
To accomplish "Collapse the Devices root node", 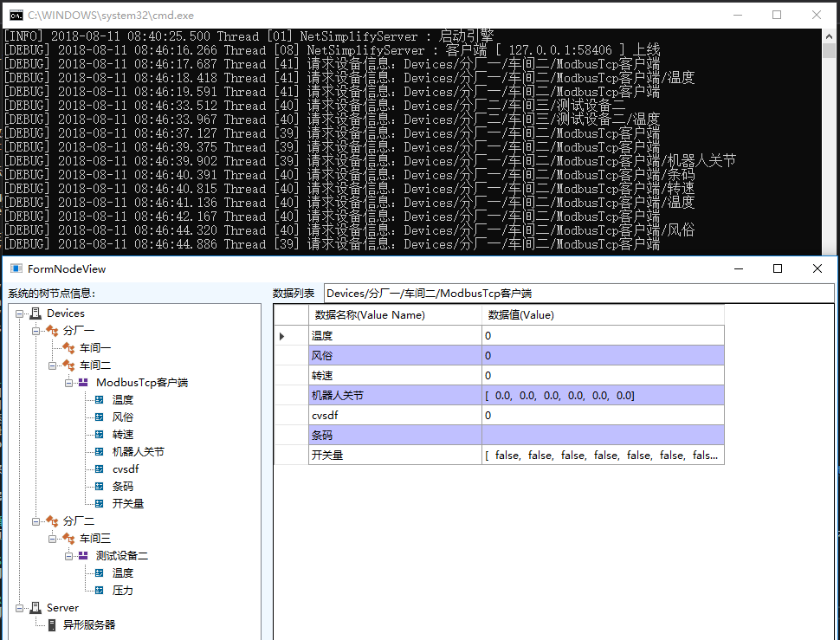I will click(19, 313).
